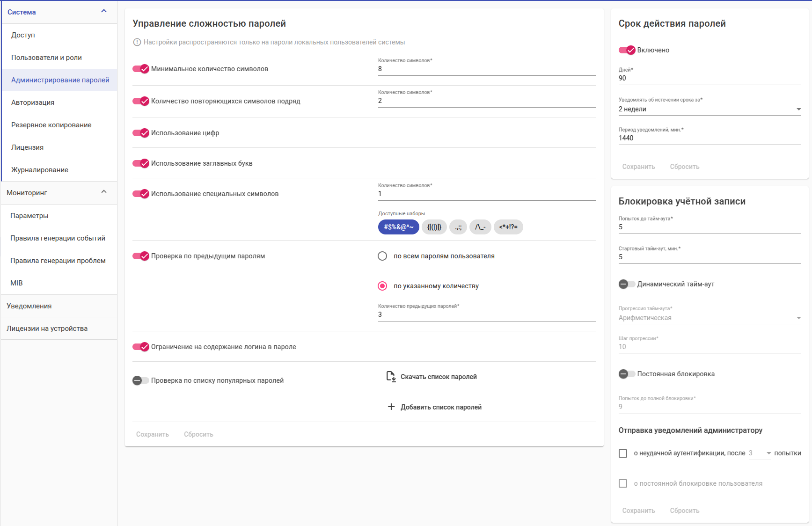
Task: Select the {[()]} bracket character set chip
Action: [x=434, y=227]
